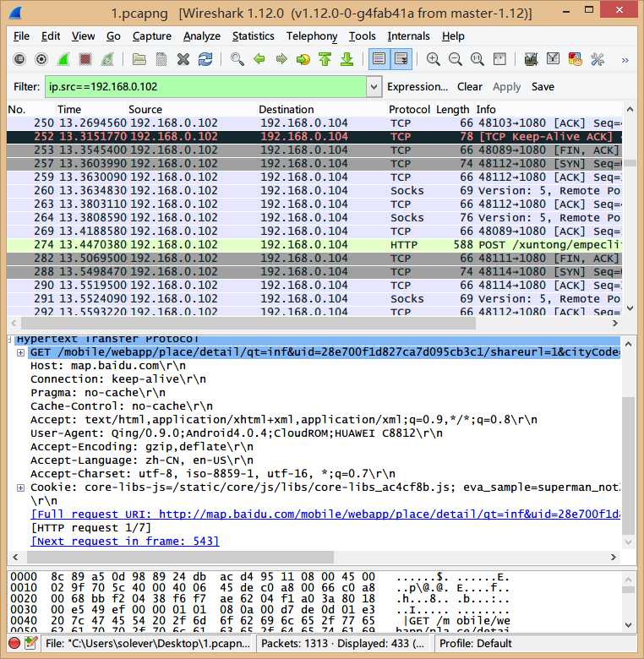Screen dimensions: 644x659
Task: Expand the Cookie header tree node
Action: [x=20, y=487]
